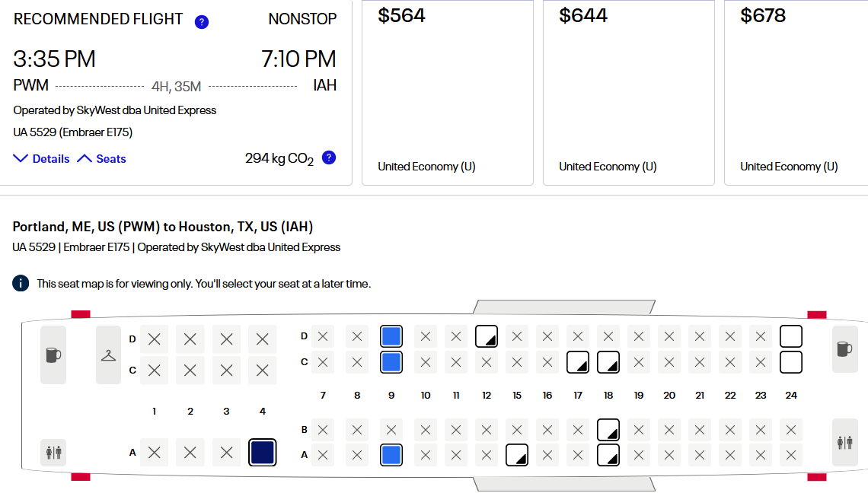Click row number 7 label
Image resolution: width=868 pixels, height=493 pixels.
click(x=324, y=395)
